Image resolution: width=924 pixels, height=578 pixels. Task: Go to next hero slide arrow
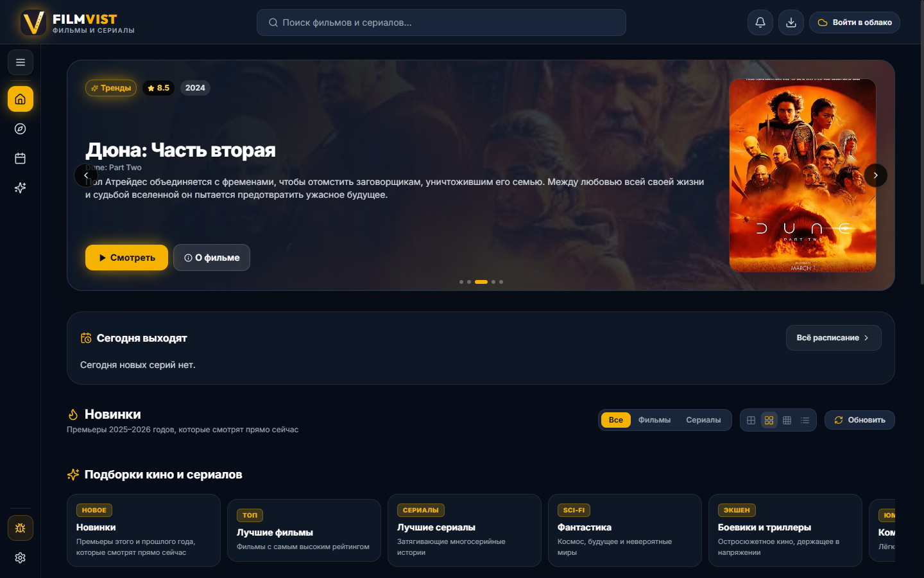tap(876, 175)
